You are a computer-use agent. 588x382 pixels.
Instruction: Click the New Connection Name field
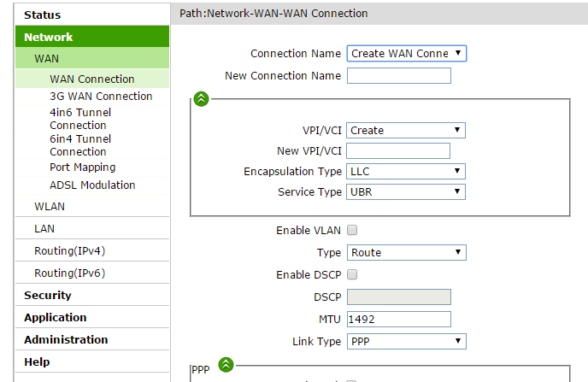(398, 76)
